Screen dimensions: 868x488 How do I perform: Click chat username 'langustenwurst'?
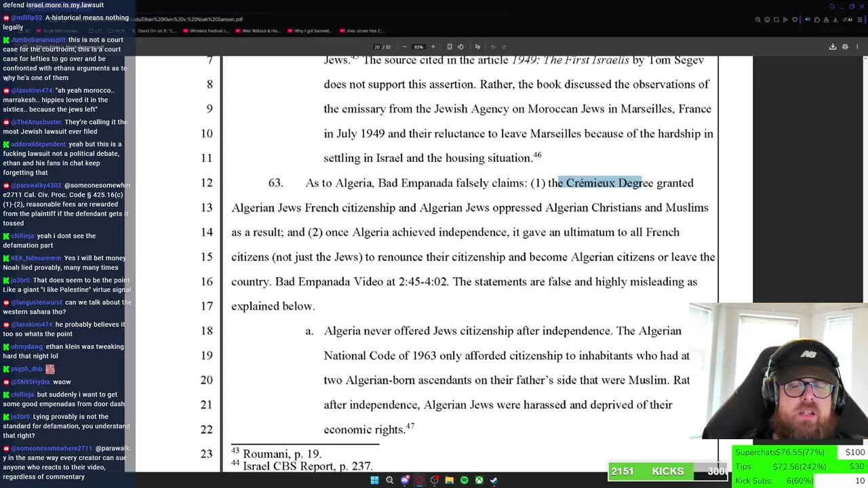tap(37, 302)
